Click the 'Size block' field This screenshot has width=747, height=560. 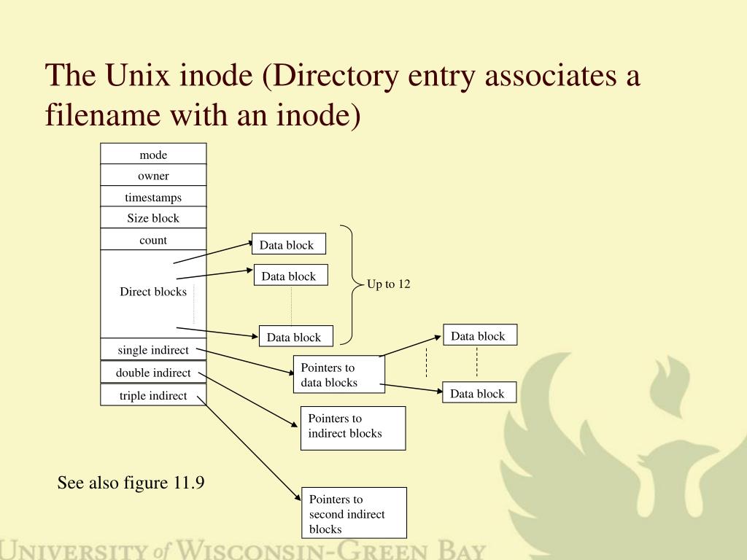coord(153,217)
